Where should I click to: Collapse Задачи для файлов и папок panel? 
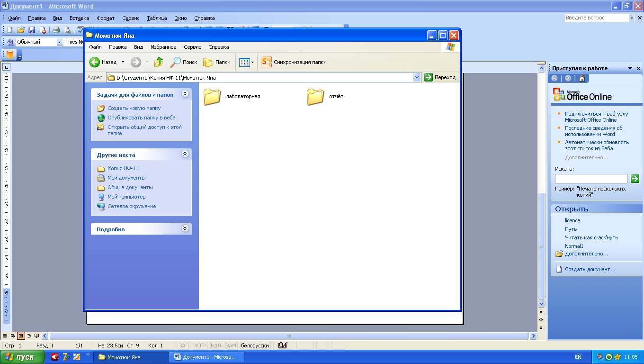coord(185,94)
